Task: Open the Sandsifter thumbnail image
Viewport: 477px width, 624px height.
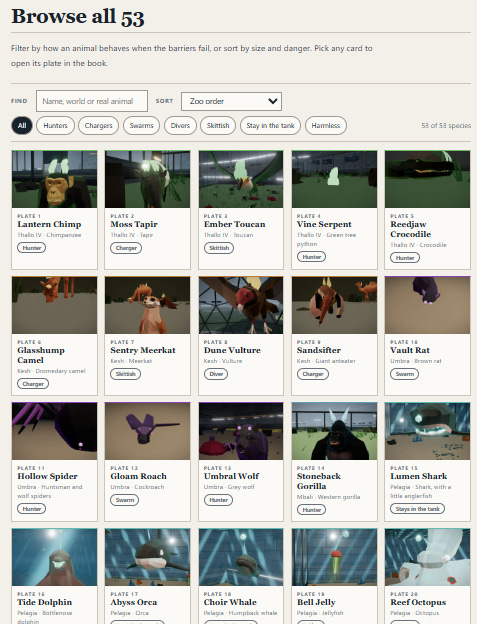Action: [335, 305]
